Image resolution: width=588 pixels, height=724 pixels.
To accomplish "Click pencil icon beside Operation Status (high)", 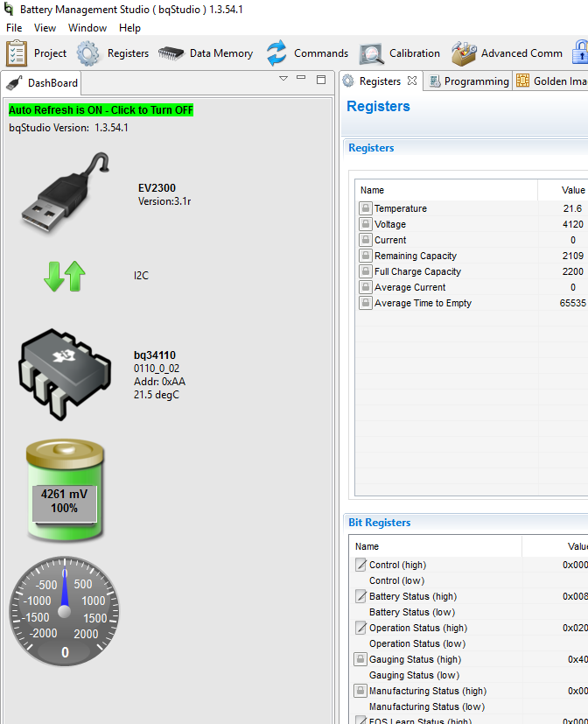I will pos(360,628).
